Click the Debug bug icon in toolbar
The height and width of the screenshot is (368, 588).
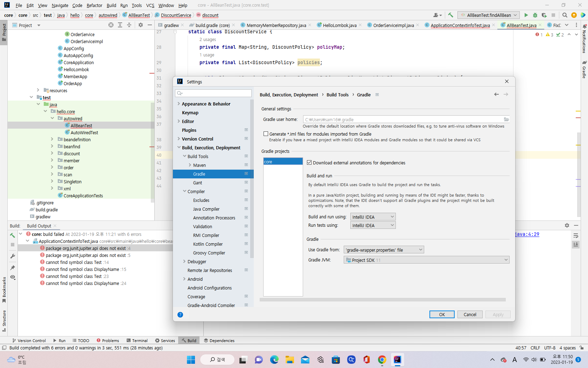click(535, 15)
